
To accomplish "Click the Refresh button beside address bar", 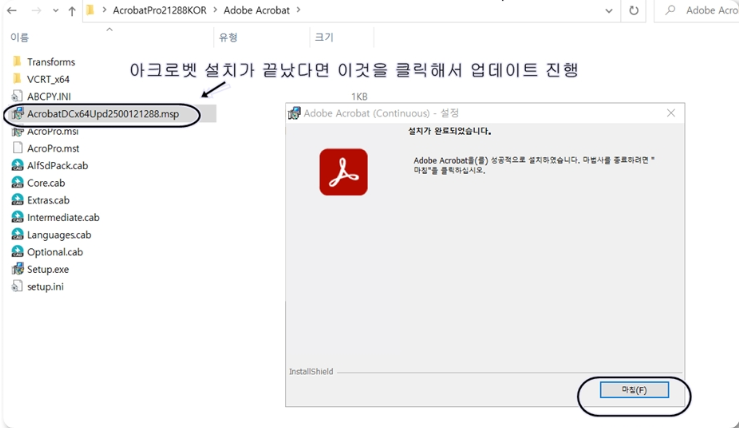I will coord(633,11).
